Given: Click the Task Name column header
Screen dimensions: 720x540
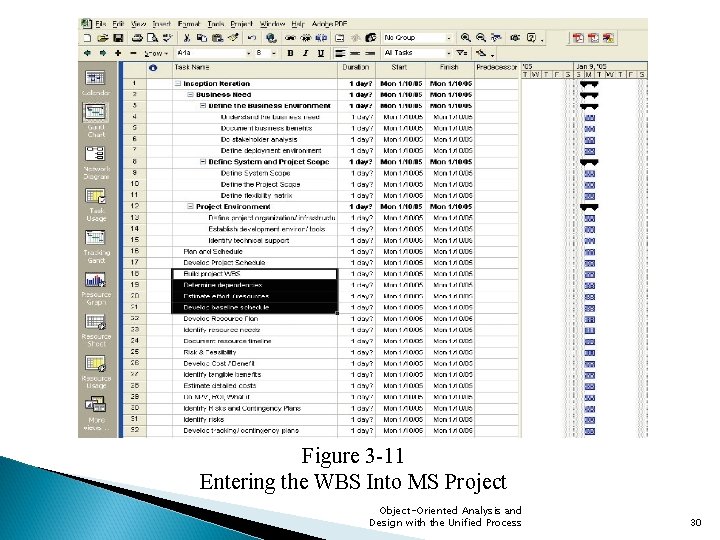Looking at the screenshot, I should pyautogui.click(x=255, y=69).
